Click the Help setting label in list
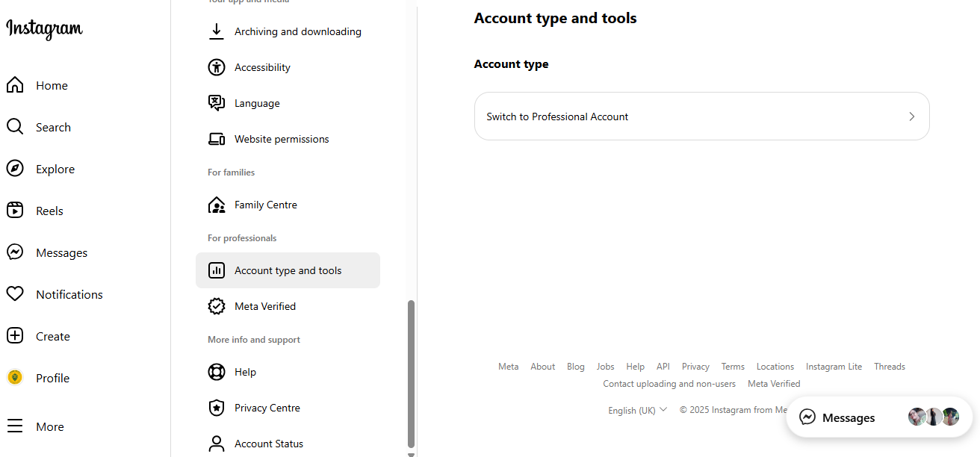The image size is (980, 457). (x=245, y=372)
